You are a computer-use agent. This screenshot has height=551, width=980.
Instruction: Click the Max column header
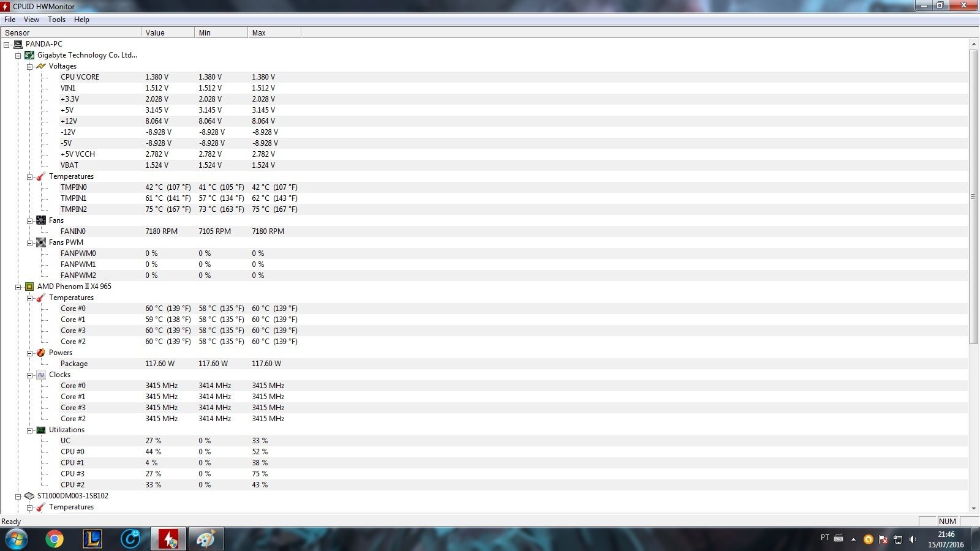coord(274,32)
